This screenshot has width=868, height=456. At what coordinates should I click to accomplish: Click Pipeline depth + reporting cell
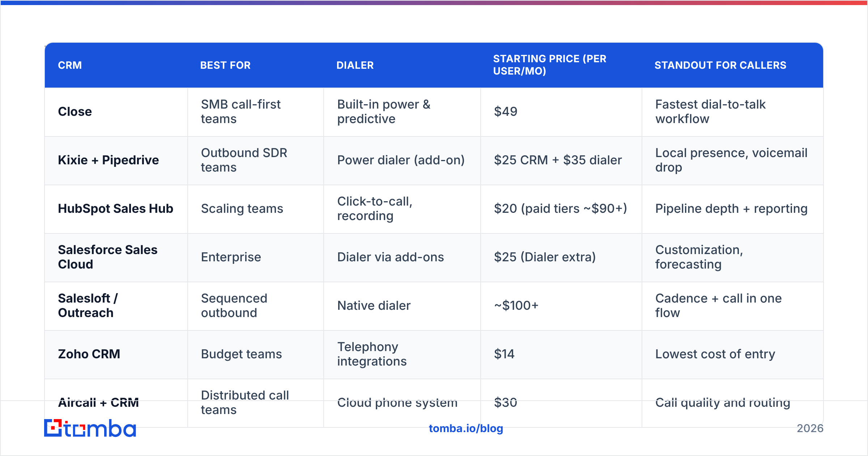[733, 209]
